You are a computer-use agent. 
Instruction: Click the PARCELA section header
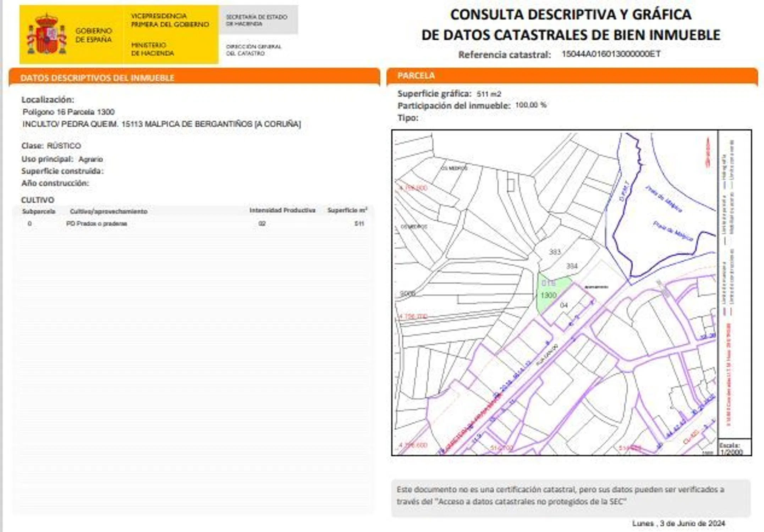click(416, 76)
